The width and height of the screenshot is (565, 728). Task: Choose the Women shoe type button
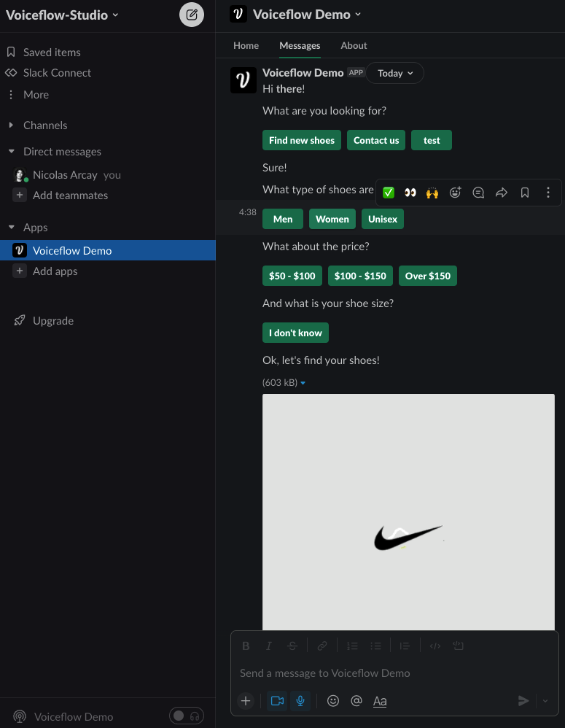click(x=332, y=219)
